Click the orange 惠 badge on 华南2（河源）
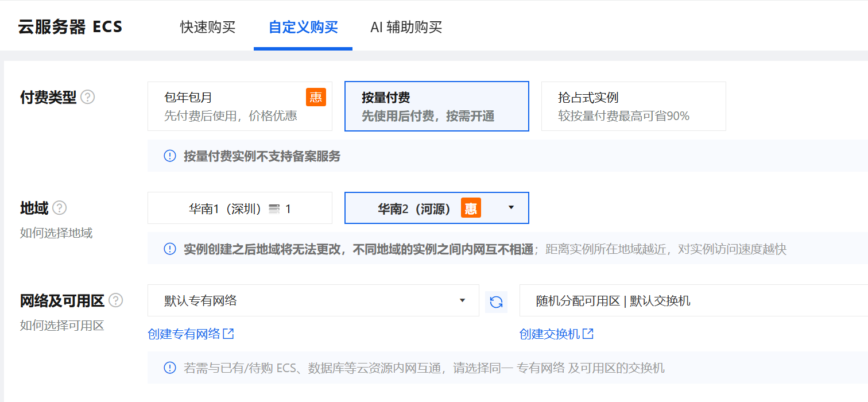This screenshot has width=868, height=402. pos(471,208)
